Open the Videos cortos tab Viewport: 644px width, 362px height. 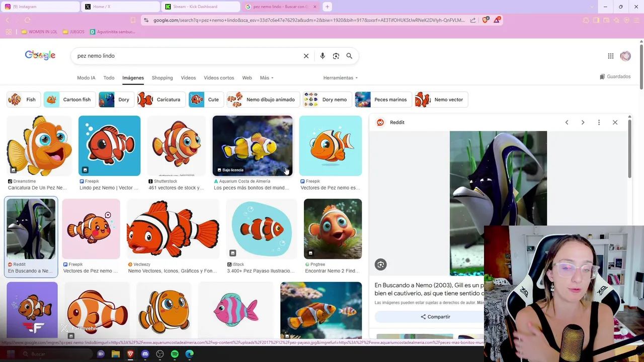click(x=219, y=78)
